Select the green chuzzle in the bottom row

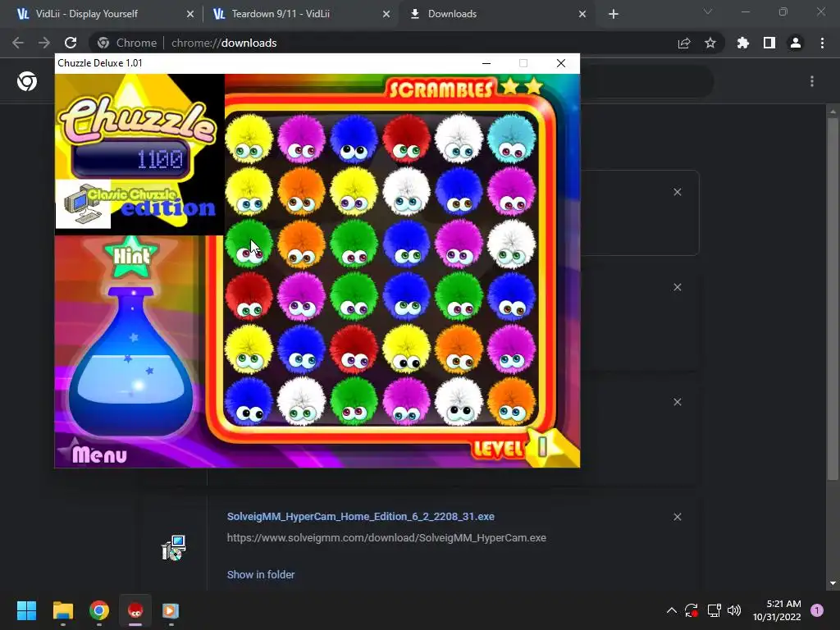[x=354, y=402]
